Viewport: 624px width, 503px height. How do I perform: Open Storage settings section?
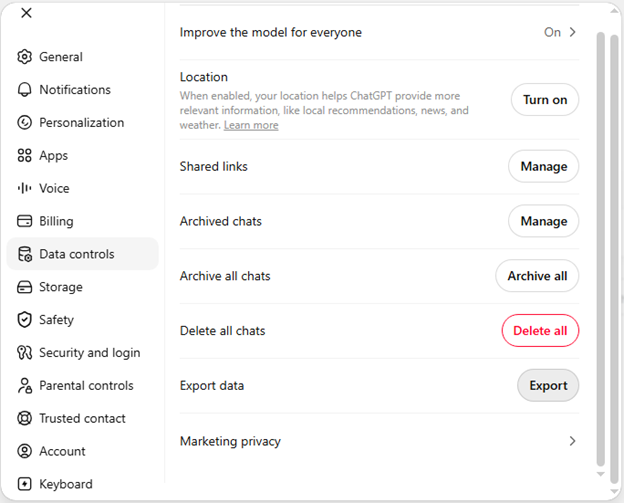tap(83, 287)
